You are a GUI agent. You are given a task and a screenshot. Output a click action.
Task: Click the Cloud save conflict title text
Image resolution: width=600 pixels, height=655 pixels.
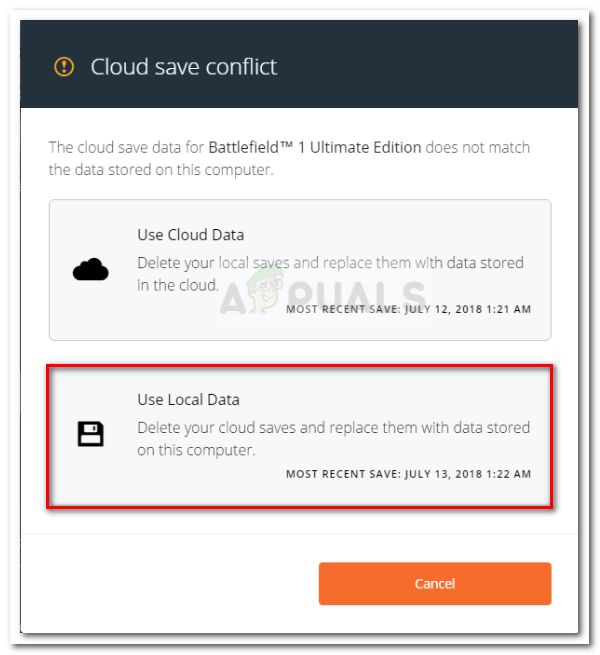click(x=184, y=67)
